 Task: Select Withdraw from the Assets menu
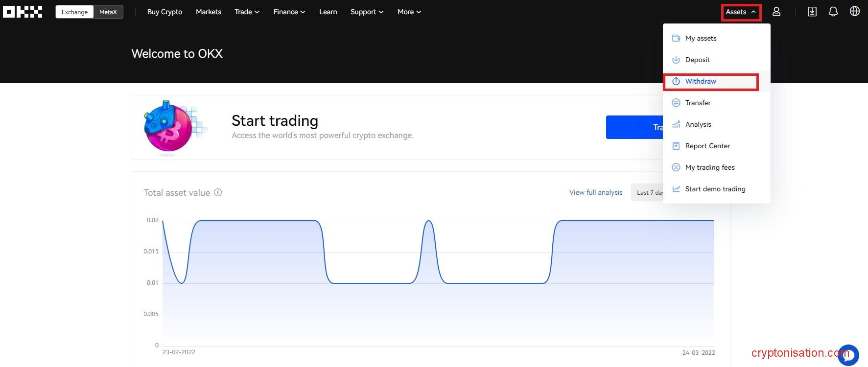[x=701, y=81]
